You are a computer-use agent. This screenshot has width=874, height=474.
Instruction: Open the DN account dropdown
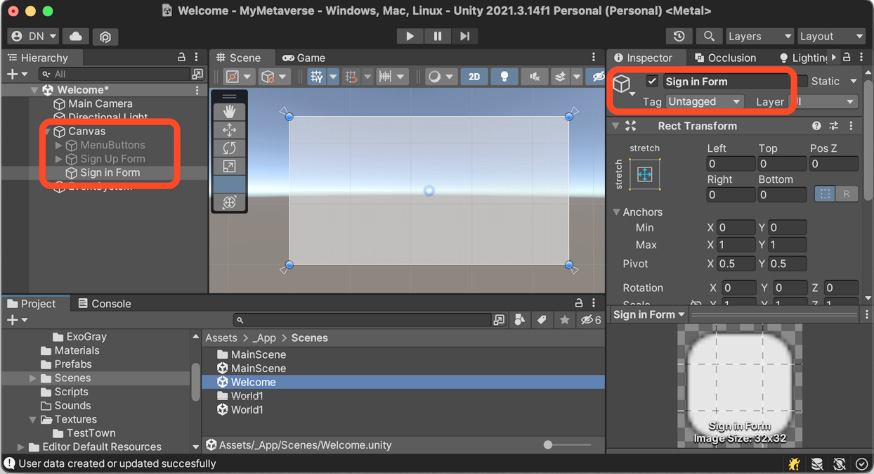33,36
